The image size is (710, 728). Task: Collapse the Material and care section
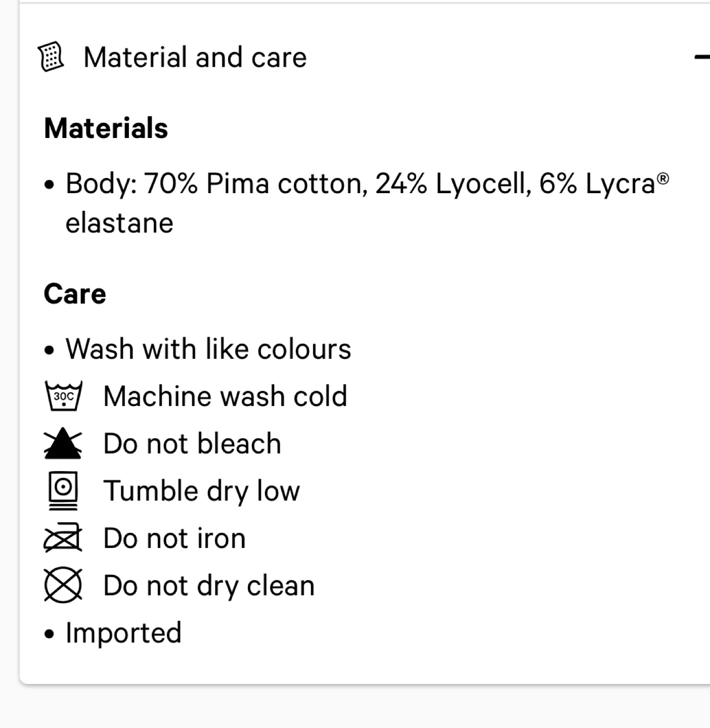[702, 57]
